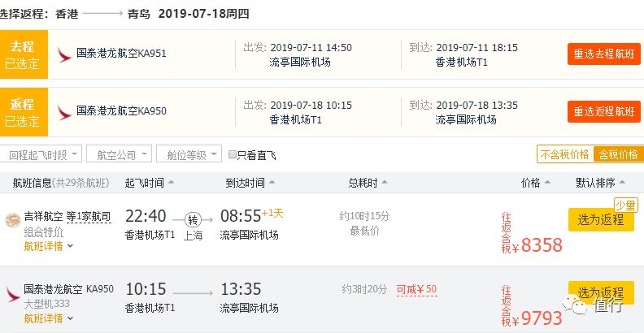The width and height of the screenshot is (644, 333).
Task: Open the 舱位等级 dropdown
Action: coord(189,154)
